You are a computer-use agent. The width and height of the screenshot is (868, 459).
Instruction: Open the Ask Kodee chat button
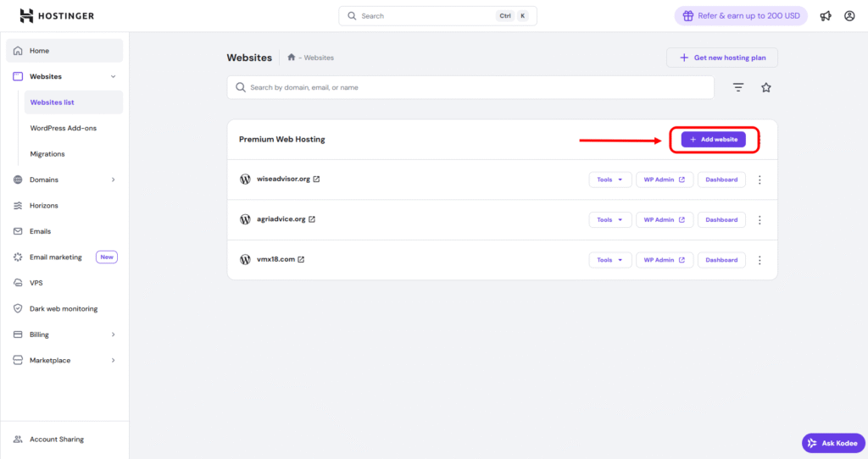click(x=833, y=443)
